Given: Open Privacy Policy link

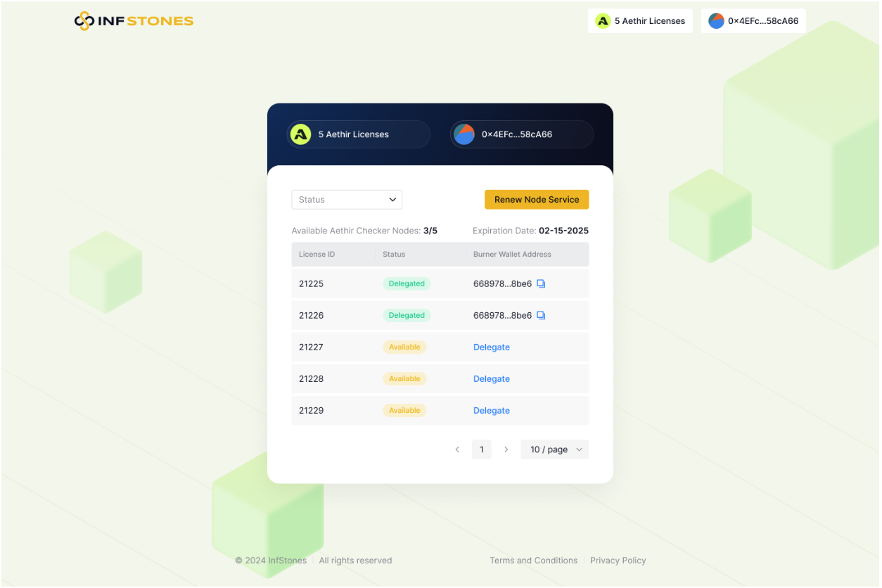Looking at the screenshot, I should click(x=618, y=561).
